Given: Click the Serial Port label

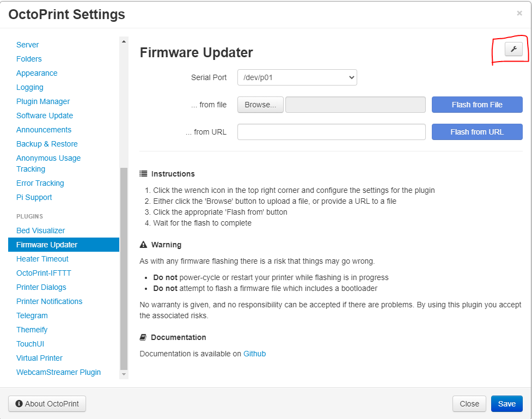Looking at the screenshot, I should 209,77.
